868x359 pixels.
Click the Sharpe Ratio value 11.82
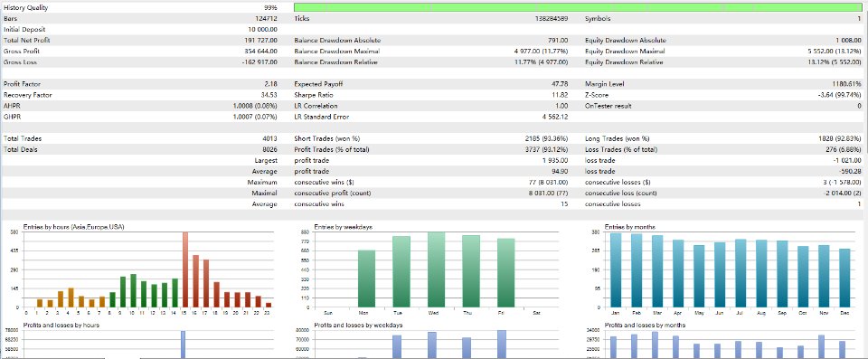pos(560,95)
